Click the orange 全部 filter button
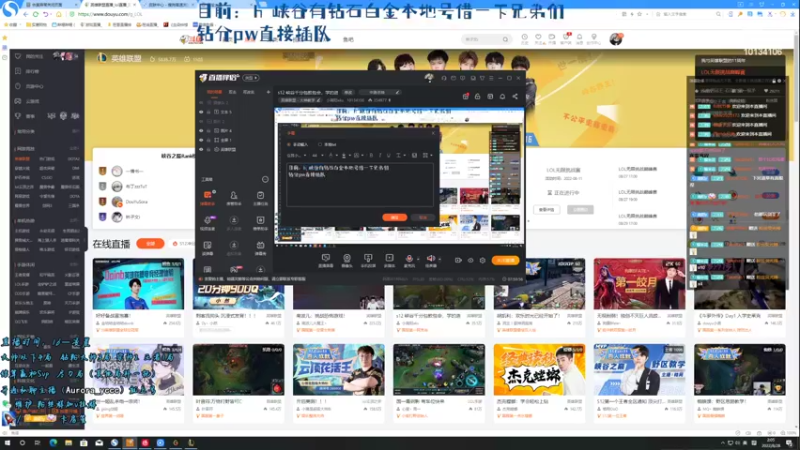The image size is (800, 450). [x=151, y=244]
